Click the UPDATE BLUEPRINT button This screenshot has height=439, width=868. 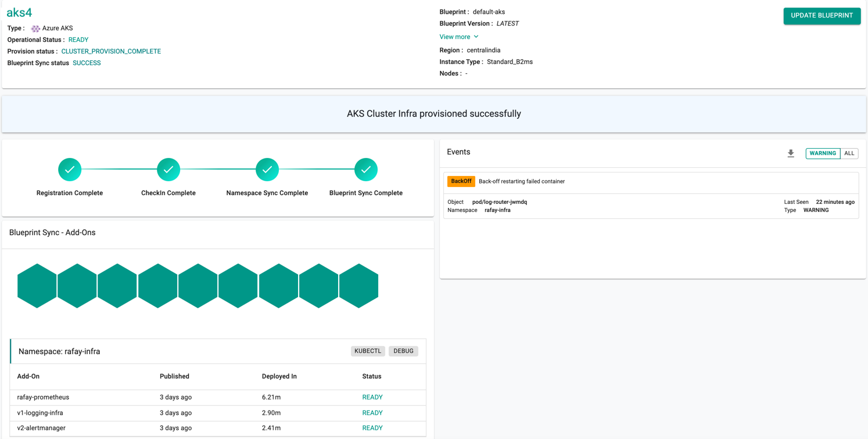pyautogui.click(x=822, y=16)
